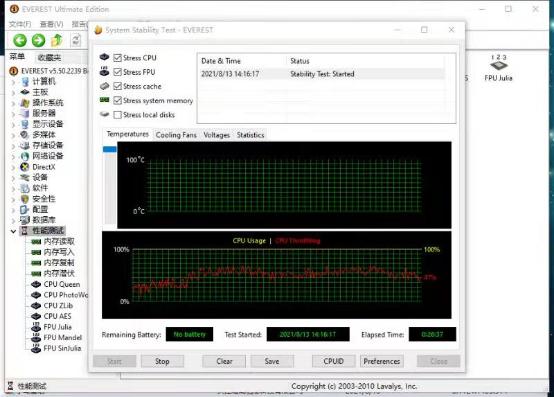Open the FPU Julia benchmark icon at right
554x397 pixels.
tap(498, 68)
